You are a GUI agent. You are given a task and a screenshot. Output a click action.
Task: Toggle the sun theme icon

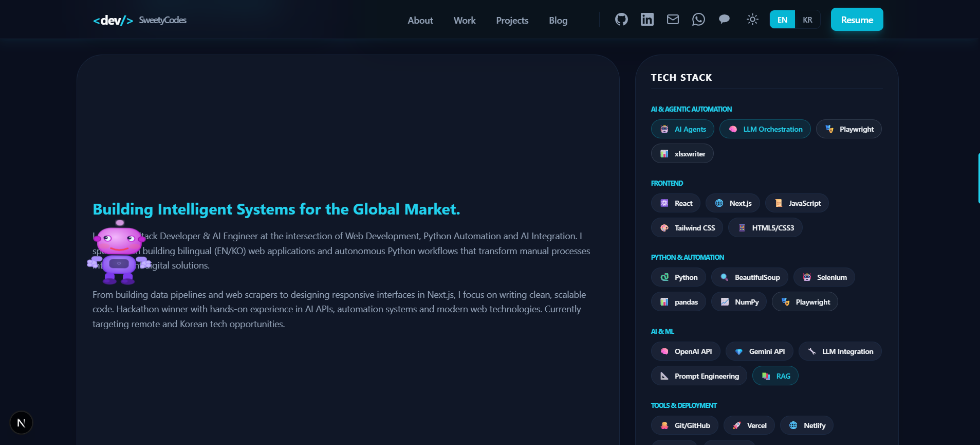[x=752, y=20]
